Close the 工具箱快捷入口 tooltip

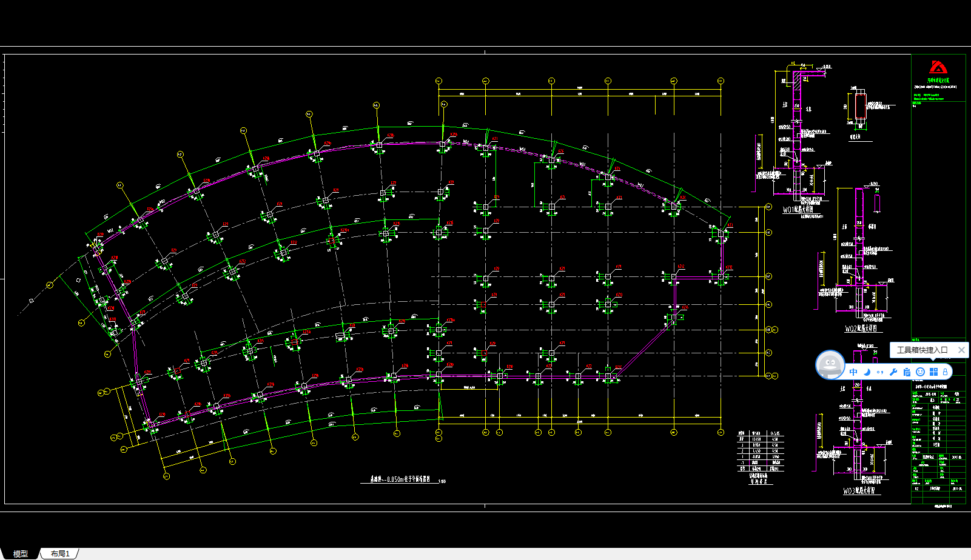961,350
